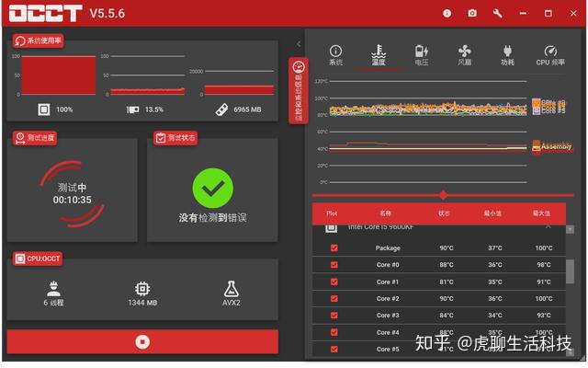Collapse the monitoring panel with the left chevron

tap(299, 44)
